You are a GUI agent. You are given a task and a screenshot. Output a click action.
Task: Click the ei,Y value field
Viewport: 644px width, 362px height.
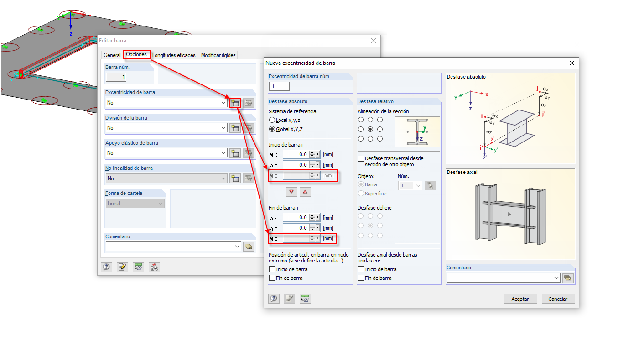coord(296,165)
